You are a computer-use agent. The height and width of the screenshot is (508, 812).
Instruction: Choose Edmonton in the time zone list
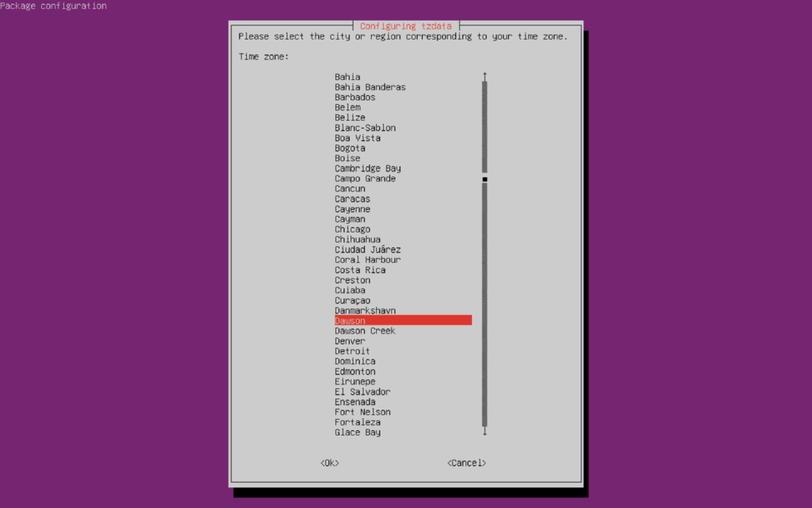(x=354, y=371)
